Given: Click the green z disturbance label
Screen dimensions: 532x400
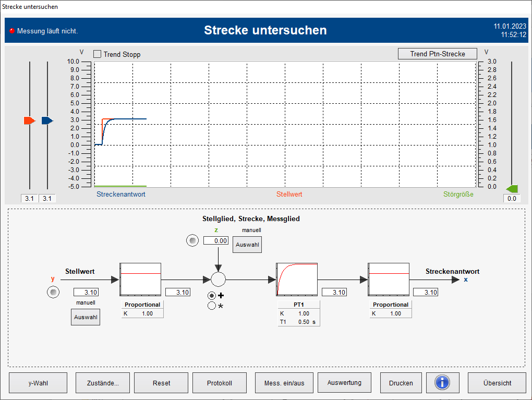Looking at the screenshot, I should pyautogui.click(x=216, y=230).
